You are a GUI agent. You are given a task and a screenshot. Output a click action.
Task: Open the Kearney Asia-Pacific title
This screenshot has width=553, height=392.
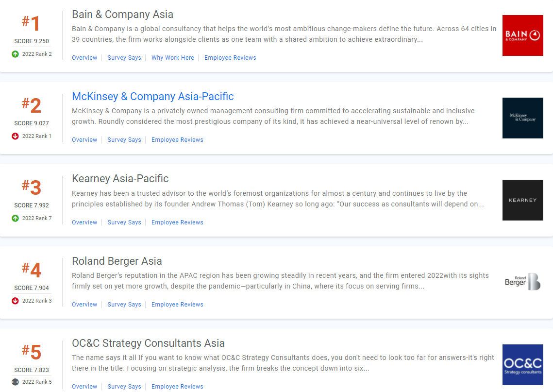point(120,179)
